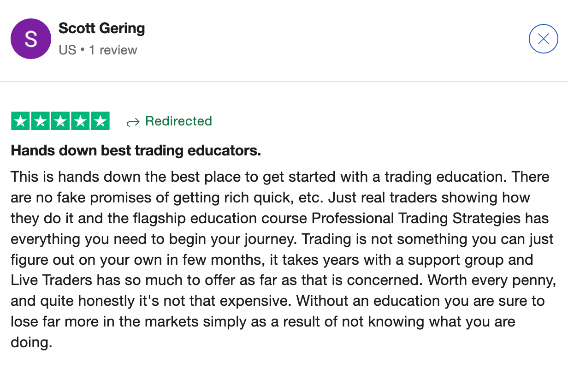The image size is (568, 392).
Task: Open Scott Gering's profile name
Action: pos(102,29)
